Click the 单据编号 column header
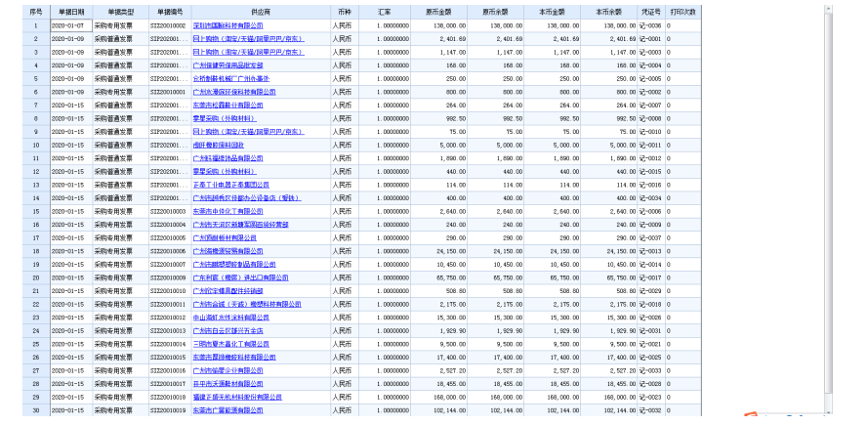This screenshot has width=868, height=425. tap(170, 12)
